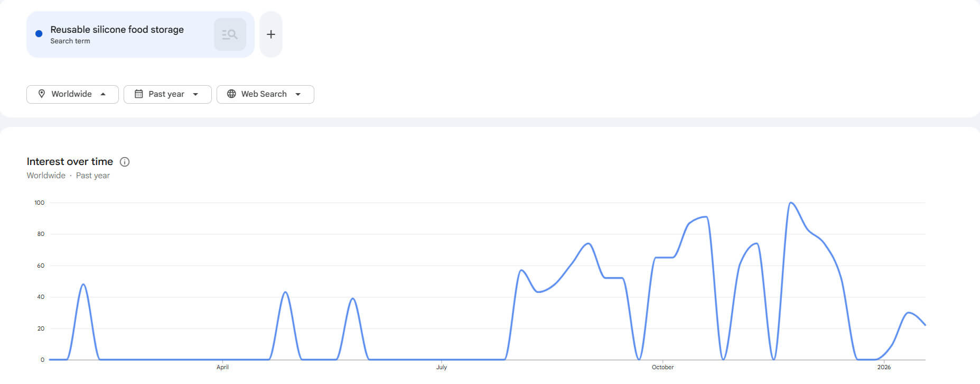Click the location pin icon
980x384 pixels.
coord(42,94)
